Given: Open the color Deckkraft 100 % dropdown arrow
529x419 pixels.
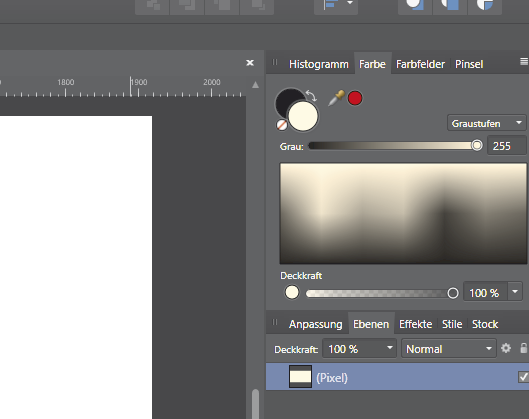Looking at the screenshot, I should click(x=515, y=291).
